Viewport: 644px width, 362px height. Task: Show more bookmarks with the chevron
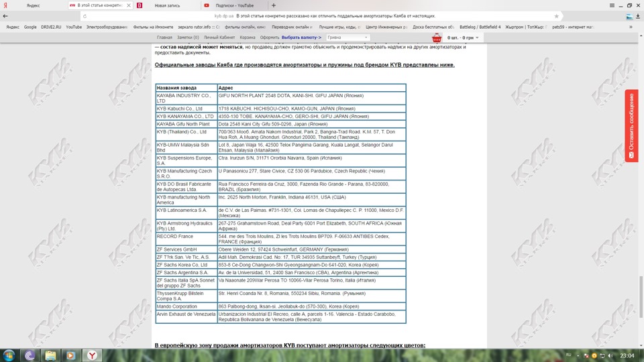click(x=631, y=27)
